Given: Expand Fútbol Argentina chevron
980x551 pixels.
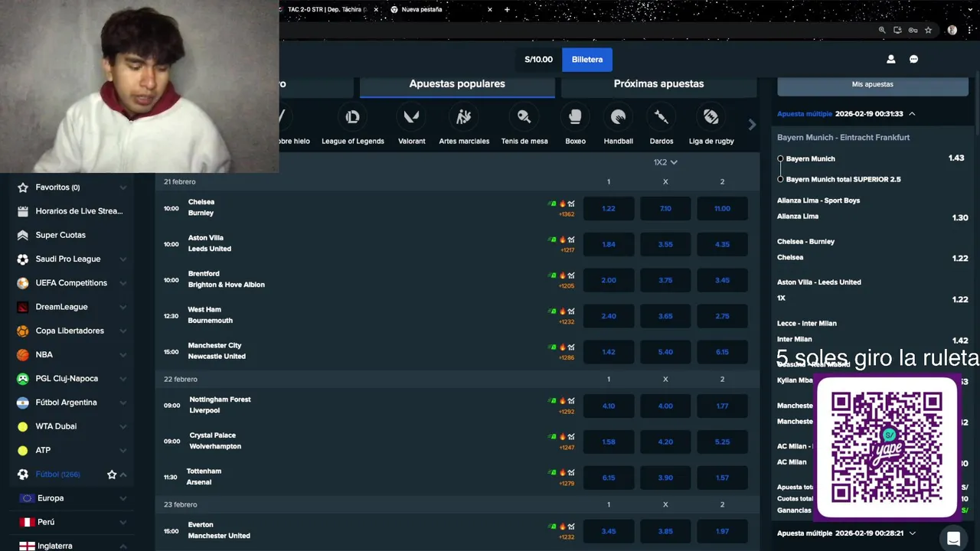Looking at the screenshot, I should (x=123, y=403).
